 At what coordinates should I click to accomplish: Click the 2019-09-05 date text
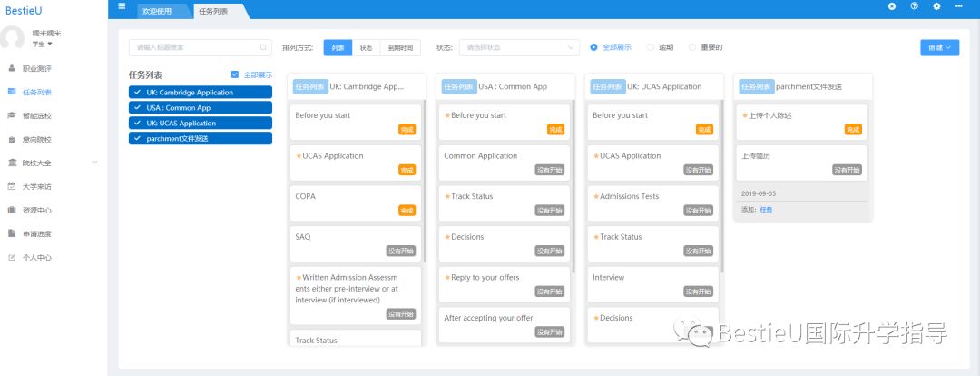(x=759, y=194)
